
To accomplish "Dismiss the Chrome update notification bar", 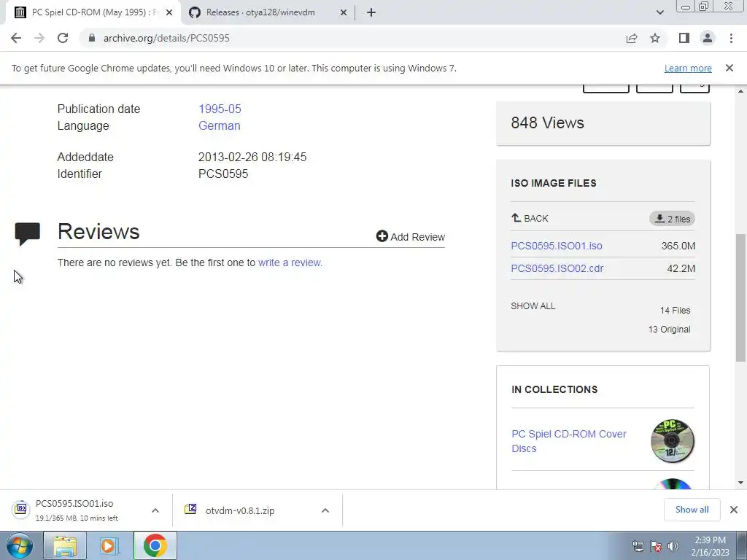I will tap(729, 68).
